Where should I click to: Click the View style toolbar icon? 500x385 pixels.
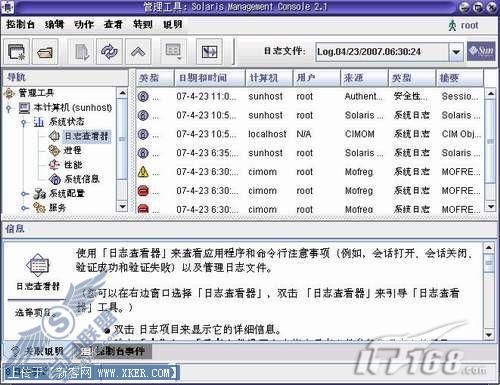(x=174, y=52)
